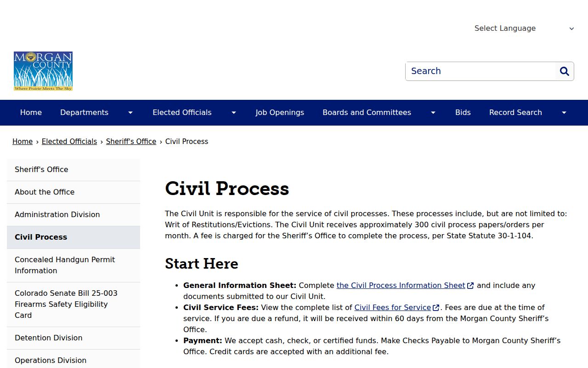
Task: Open Elected Officials navigation item
Action: [x=182, y=113]
